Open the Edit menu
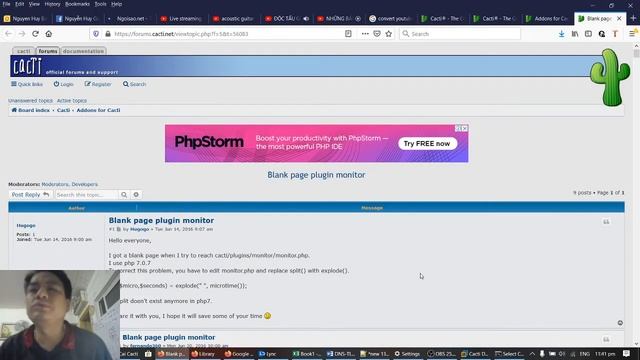This screenshot has width=640, height=360. (x=20, y=4)
